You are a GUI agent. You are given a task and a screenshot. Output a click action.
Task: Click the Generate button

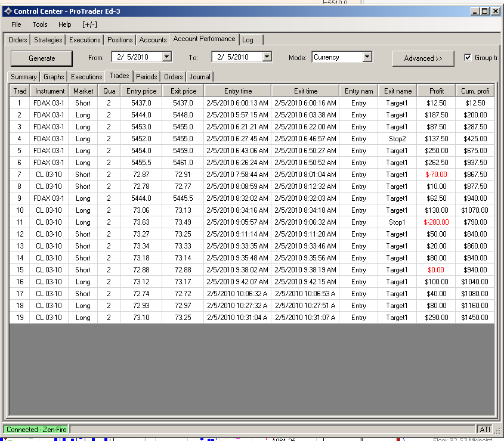[x=42, y=58]
